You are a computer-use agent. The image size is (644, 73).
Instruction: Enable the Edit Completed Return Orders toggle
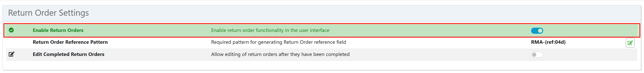537,55
